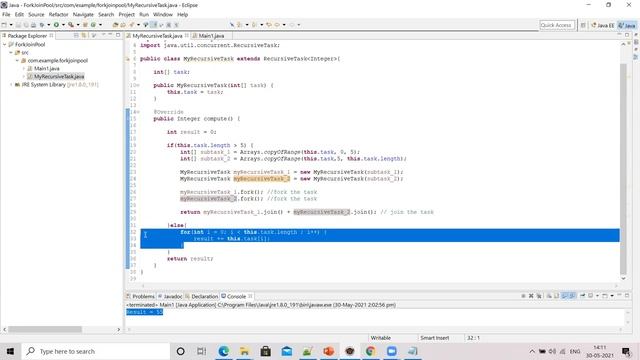Click the New Java Class icon
Image resolution: width=640 pixels, height=360 pixels.
click(93, 25)
